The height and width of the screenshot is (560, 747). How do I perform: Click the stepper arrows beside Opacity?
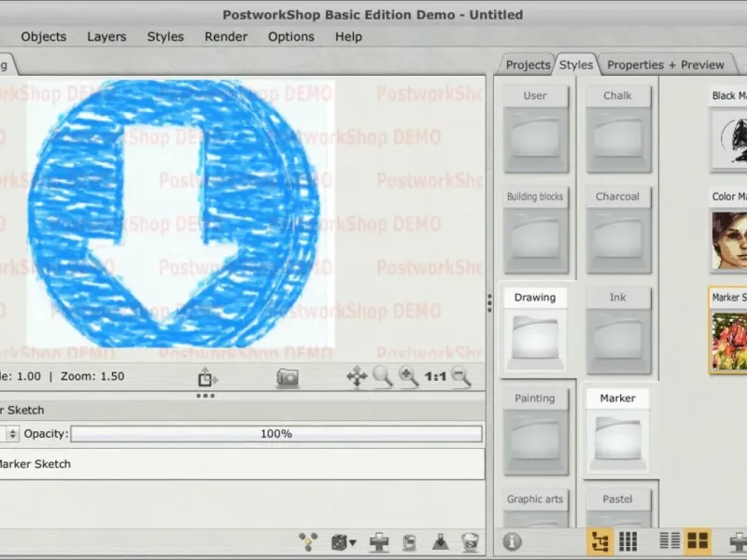pos(12,434)
